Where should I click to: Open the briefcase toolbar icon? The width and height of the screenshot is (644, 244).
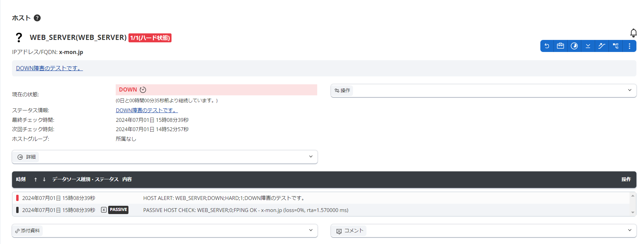560,46
